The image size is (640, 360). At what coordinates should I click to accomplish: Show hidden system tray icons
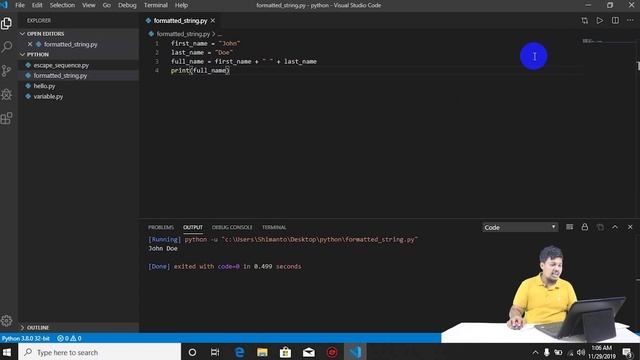click(x=535, y=352)
